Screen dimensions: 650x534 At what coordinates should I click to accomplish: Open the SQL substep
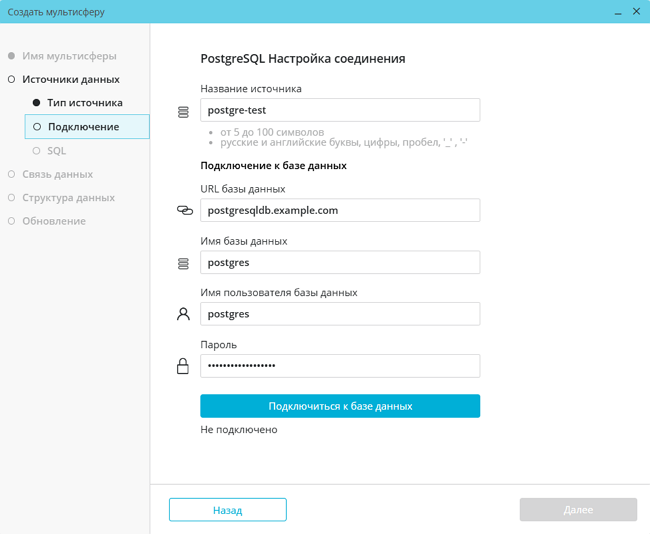coord(57,151)
